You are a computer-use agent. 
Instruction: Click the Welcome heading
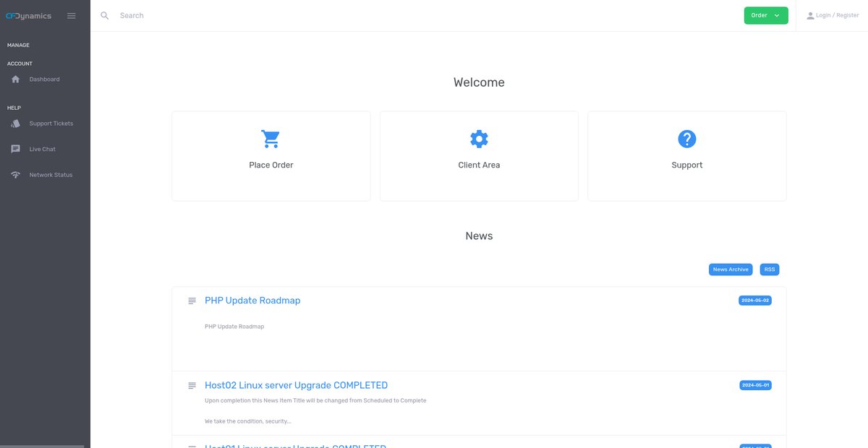coord(479,82)
